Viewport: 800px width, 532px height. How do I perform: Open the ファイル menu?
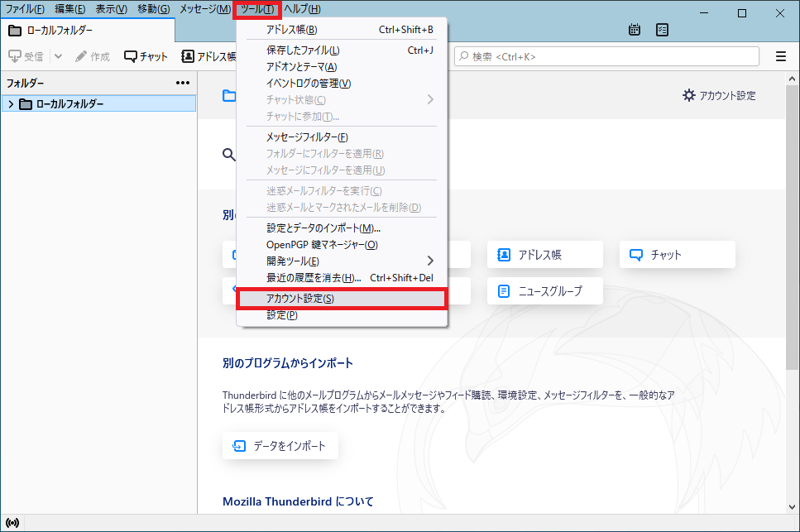[25, 8]
